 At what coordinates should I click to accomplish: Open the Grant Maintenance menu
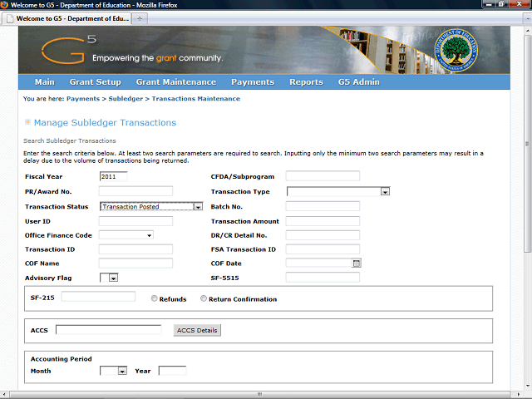point(176,82)
